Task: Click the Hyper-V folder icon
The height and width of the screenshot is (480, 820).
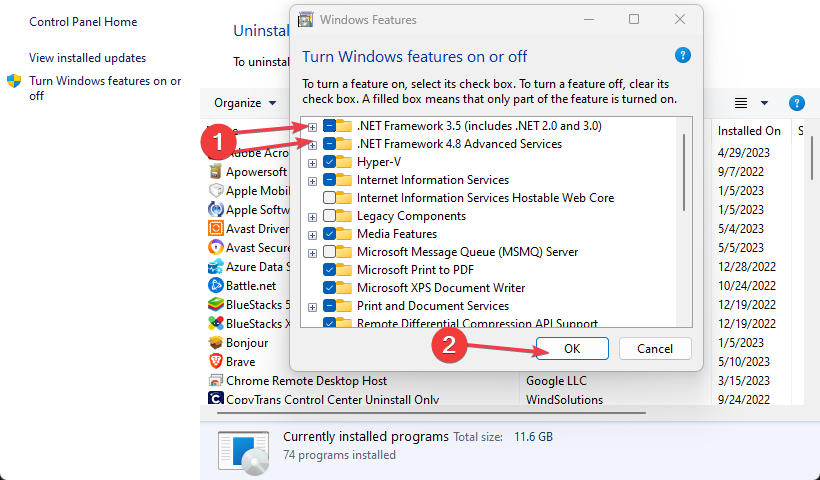Action: tap(344, 162)
